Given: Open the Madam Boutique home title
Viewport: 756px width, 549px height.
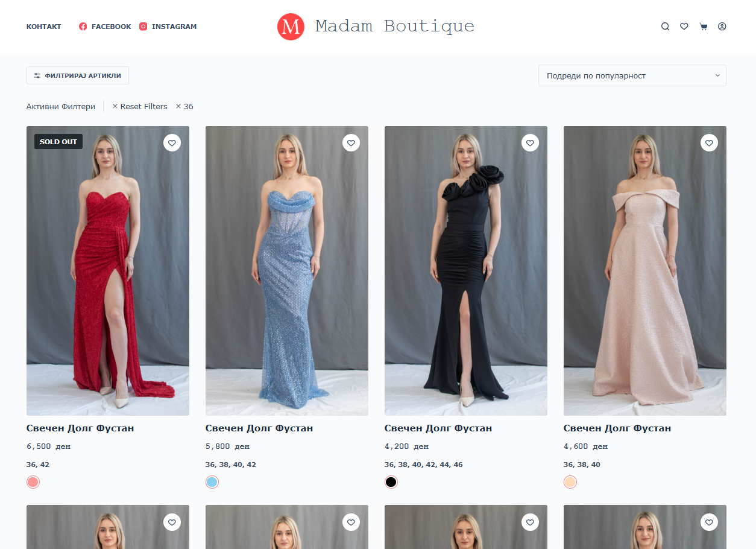Looking at the screenshot, I should (x=395, y=27).
